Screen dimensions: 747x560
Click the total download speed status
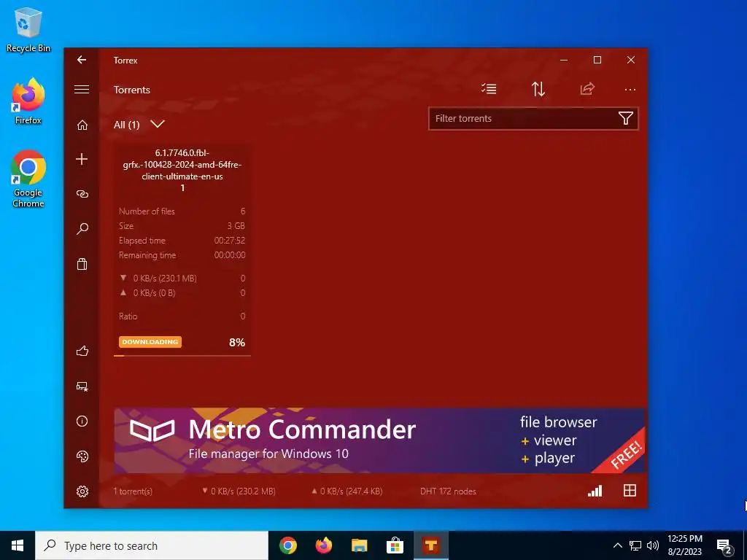pos(239,491)
